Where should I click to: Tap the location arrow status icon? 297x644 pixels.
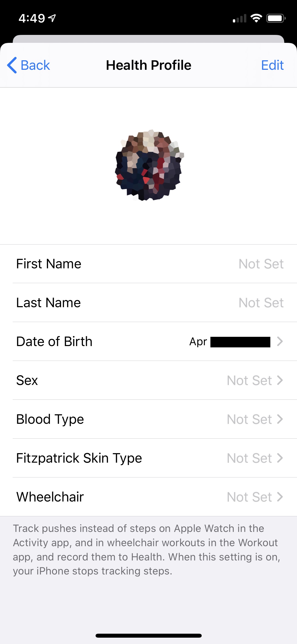[52, 18]
